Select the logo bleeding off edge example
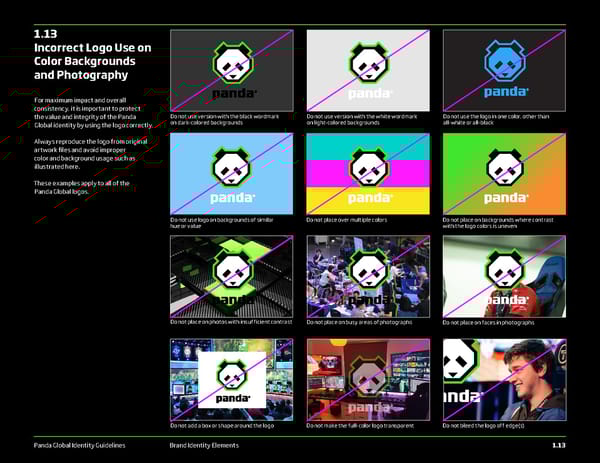The image size is (600, 463). [504, 380]
